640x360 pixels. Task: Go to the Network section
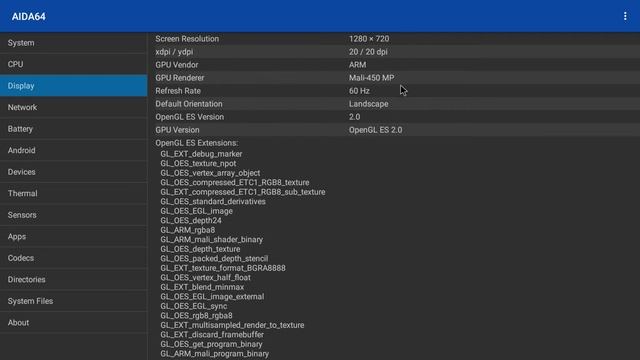click(73, 107)
